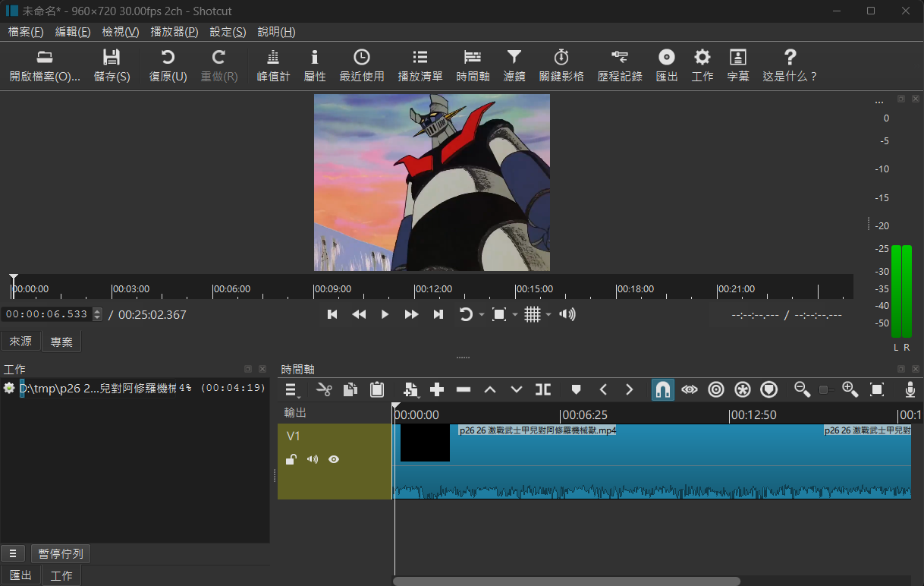This screenshot has width=924, height=586.
Task: Zoom out the timeline
Action: click(802, 389)
